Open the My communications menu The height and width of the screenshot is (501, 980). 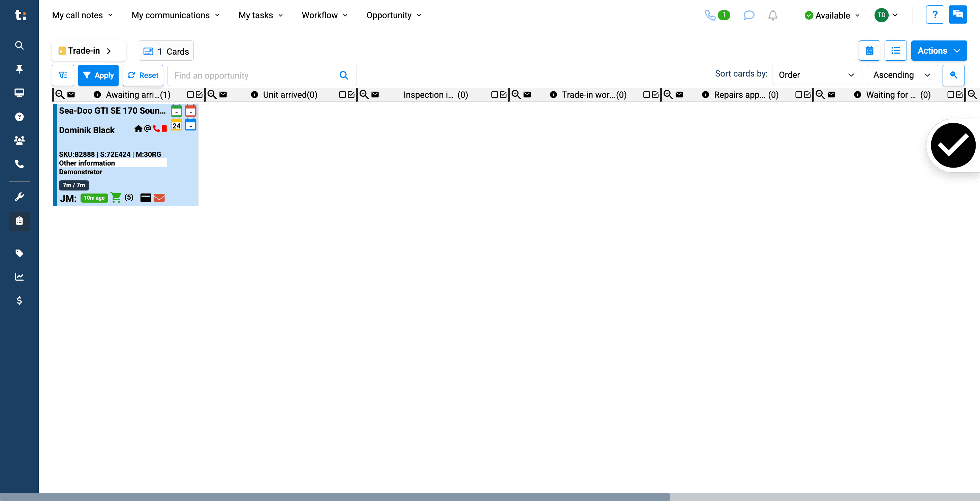click(x=175, y=15)
